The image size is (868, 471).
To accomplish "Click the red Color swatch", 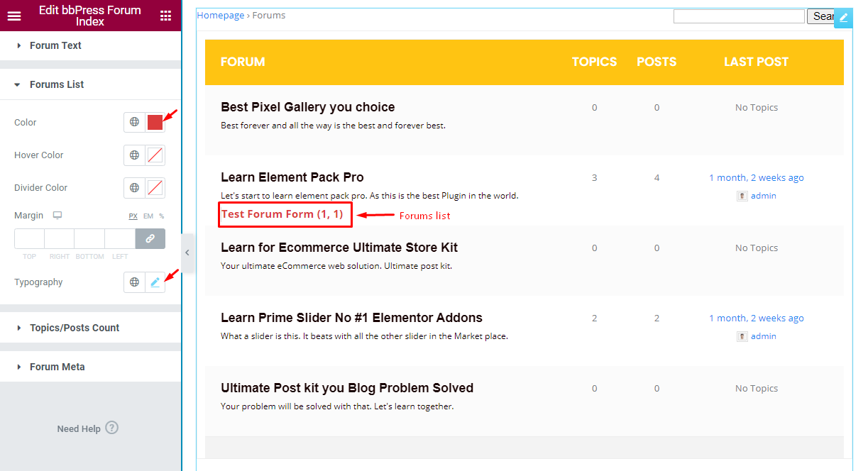I will (155, 122).
